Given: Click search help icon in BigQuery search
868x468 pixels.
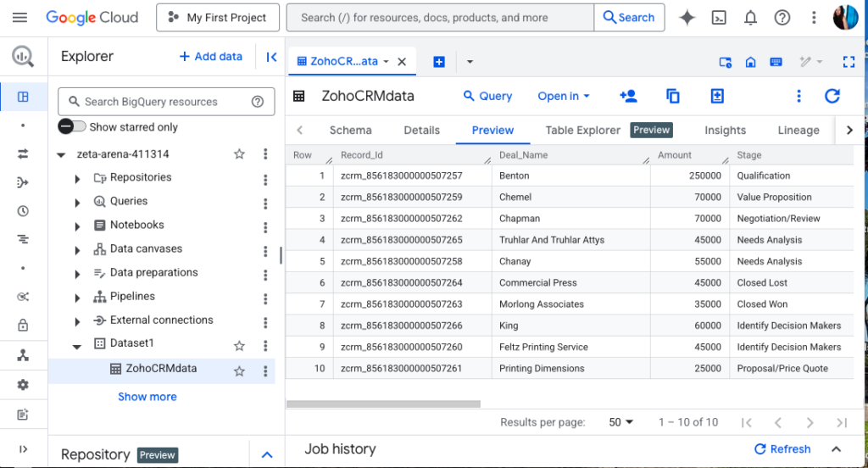Looking at the screenshot, I should click(x=258, y=102).
